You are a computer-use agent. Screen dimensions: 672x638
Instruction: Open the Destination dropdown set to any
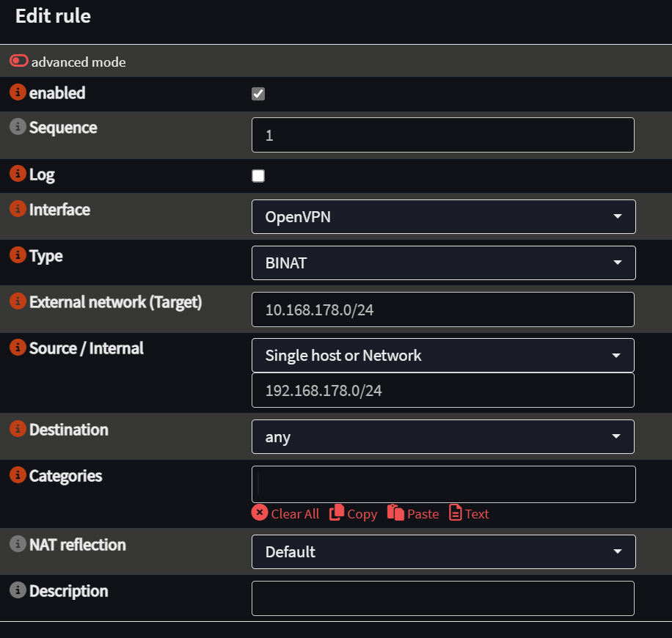click(x=442, y=436)
